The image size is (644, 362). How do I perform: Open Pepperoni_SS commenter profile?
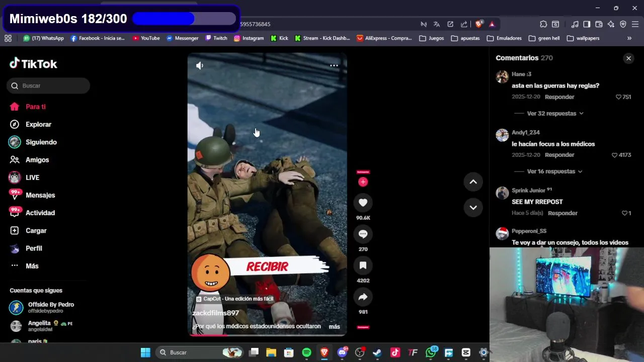click(529, 231)
